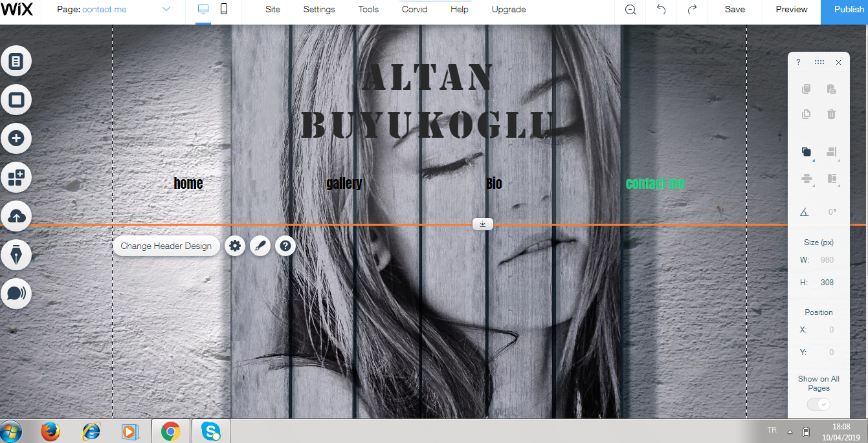Open Internet Explorer from the taskbar
This screenshot has width=868, height=443.
click(91, 431)
